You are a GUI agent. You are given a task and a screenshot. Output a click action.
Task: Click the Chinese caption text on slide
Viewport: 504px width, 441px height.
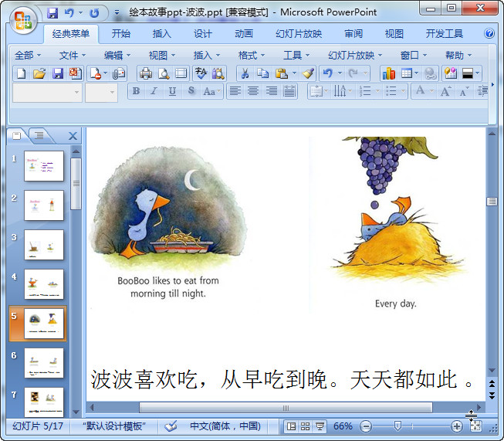(x=282, y=379)
